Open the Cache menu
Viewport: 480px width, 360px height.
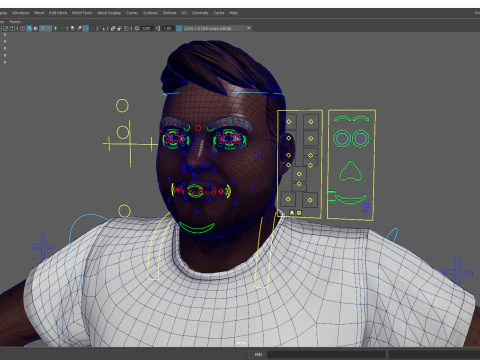[219, 13]
